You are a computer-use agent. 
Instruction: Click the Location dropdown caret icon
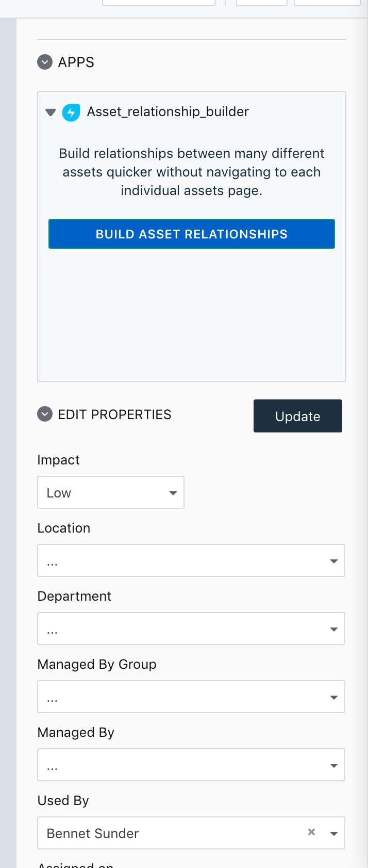pyautogui.click(x=334, y=560)
